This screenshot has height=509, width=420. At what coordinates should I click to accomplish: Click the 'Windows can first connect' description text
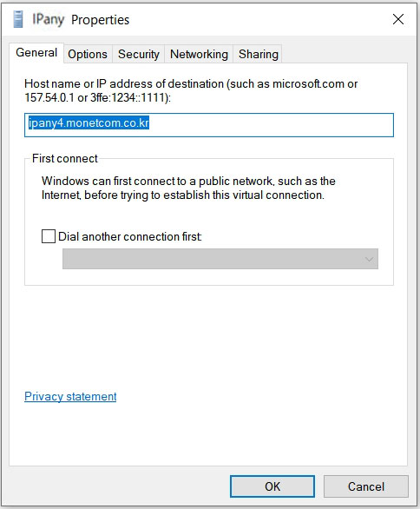click(x=188, y=188)
